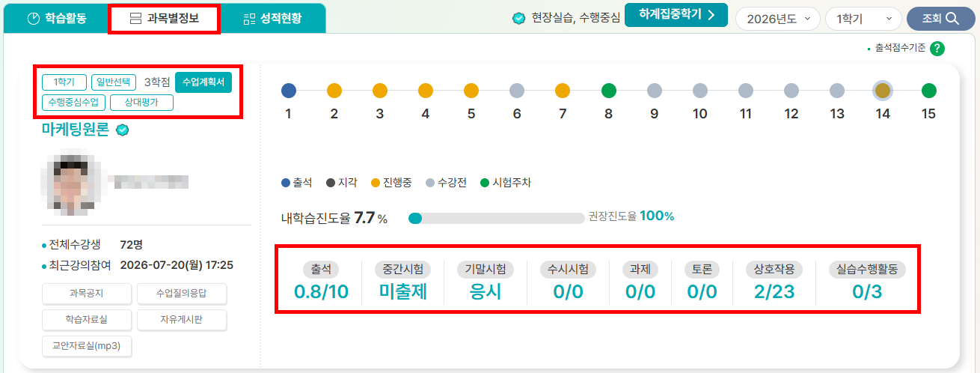The image size is (980, 373).
Task: Click the grid icon on 성적현황 tab
Action: (x=250, y=19)
